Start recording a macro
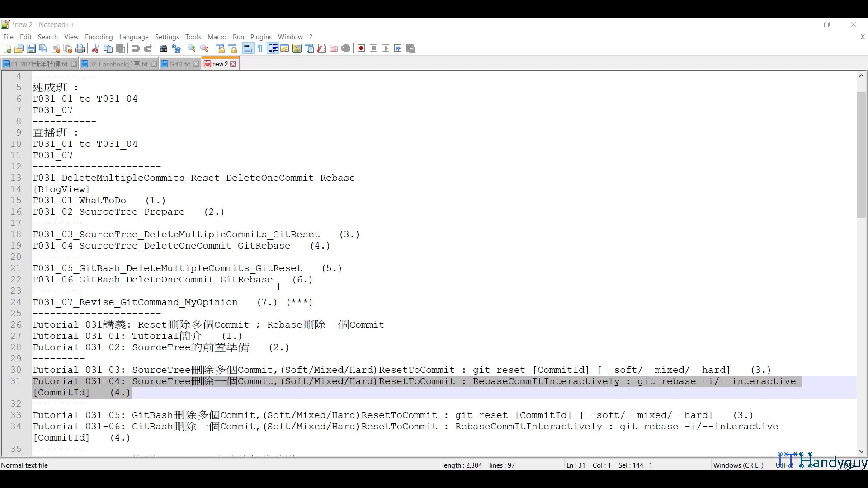The image size is (868, 488). pyautogui.click(x=361, y=48)
